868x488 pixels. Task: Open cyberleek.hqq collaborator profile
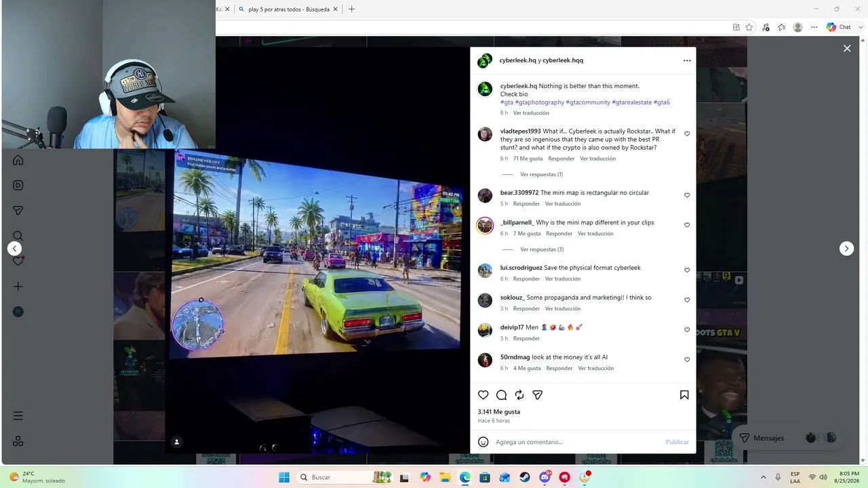[x=563, y=60]
